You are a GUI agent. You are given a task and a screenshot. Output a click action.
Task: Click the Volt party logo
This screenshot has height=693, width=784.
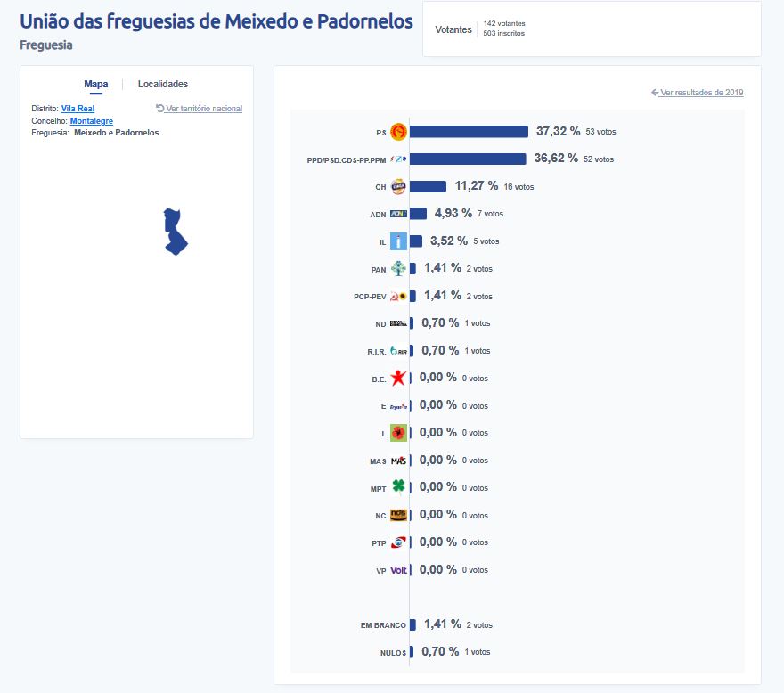point(398,570)
